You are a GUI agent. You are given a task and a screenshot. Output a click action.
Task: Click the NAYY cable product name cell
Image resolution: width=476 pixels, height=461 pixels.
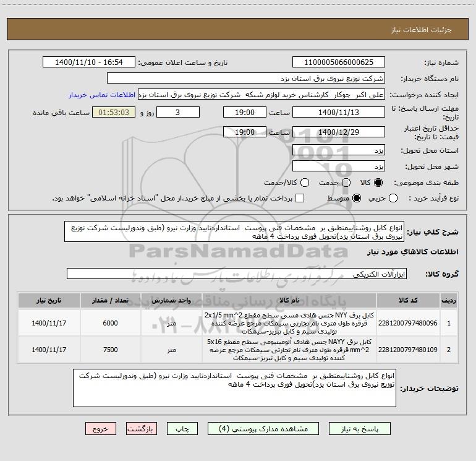point(289,350)
